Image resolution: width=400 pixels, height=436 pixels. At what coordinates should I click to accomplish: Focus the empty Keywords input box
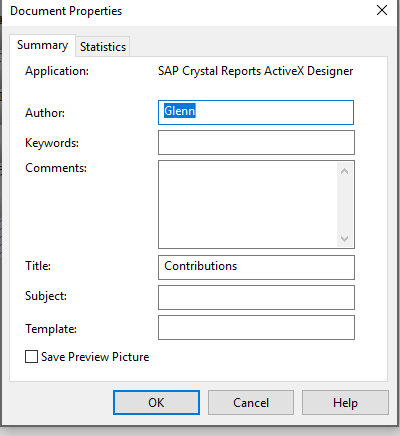[256, 142]
